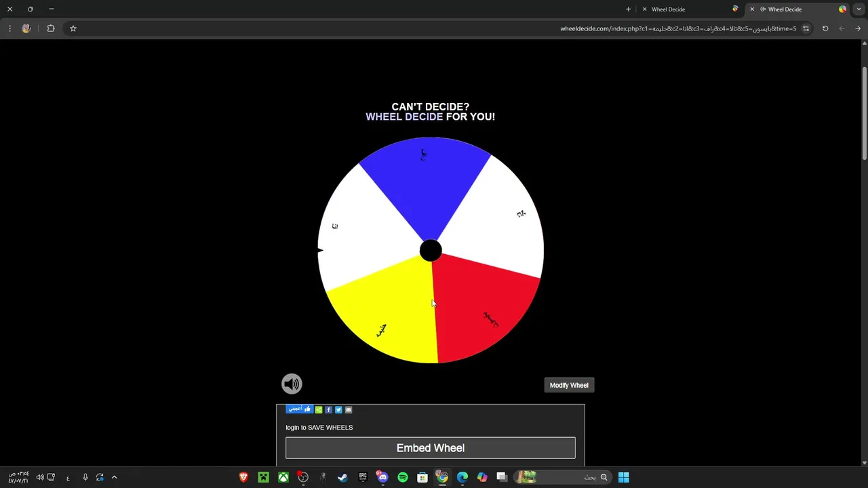
Task: Click the WHEEL DECIDE heading text
Action: click(404, 117)
